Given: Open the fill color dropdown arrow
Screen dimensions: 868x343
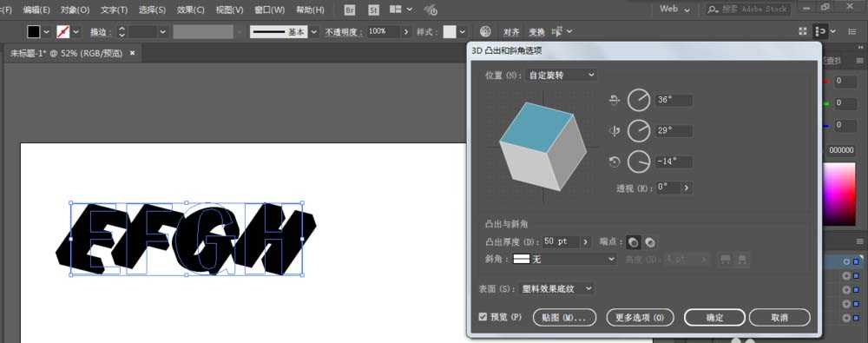Looking at the screenshot, I should pyautogui.click(x=46, y=31).
